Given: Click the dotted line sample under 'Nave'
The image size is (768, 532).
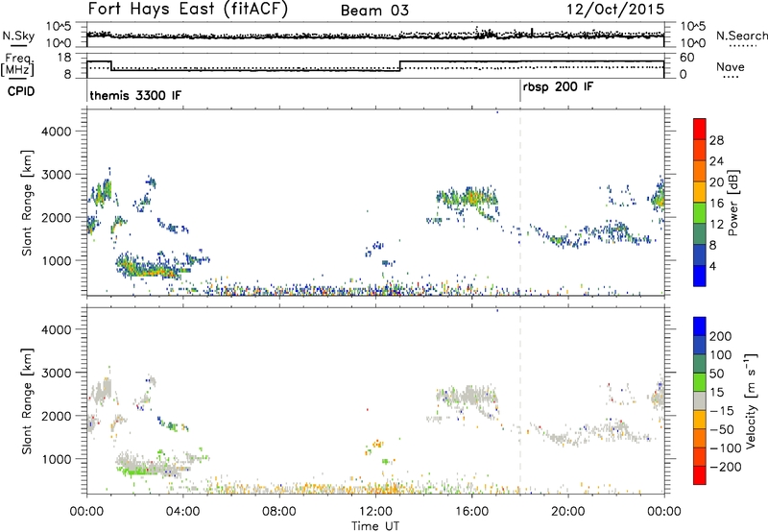Looking at the screenshot, I should 731,77.
